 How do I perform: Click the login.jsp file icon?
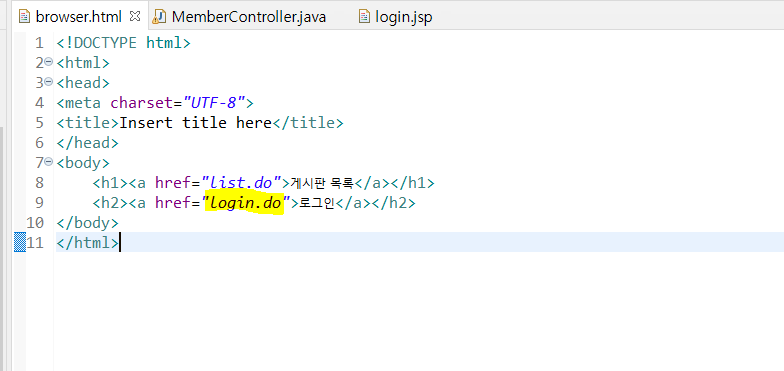point(364,17)
